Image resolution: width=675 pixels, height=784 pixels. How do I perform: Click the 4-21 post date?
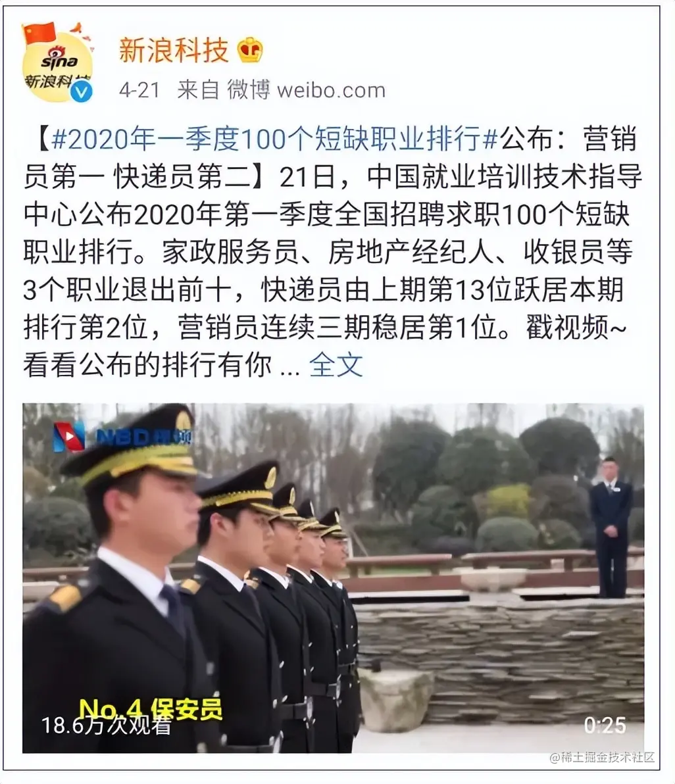(x=139, y=91)
